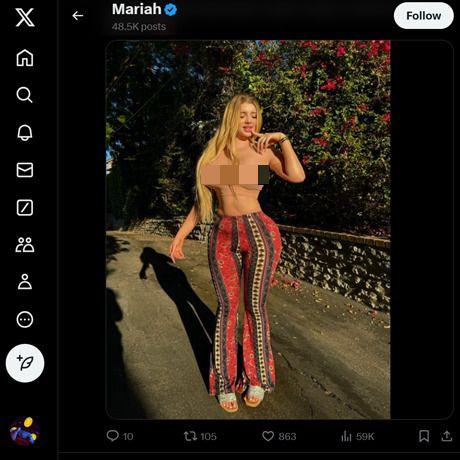Image resolution: width=460 pixels, height=460 pixels.
Task: Compose a new post with feather button
Action: pos(25,363)
